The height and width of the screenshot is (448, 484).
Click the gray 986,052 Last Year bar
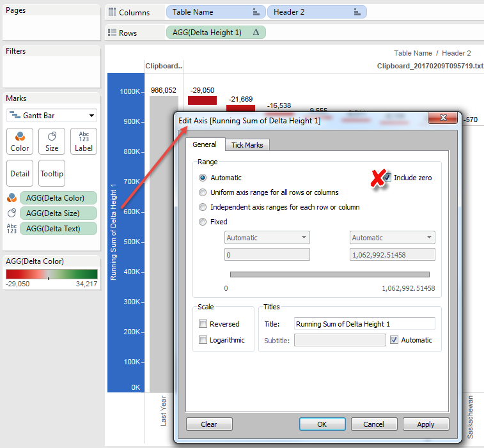coord(164,243)
